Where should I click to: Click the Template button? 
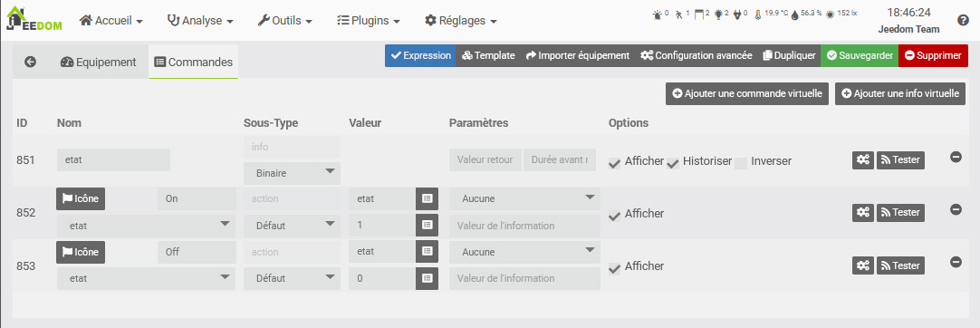point(488,55)
